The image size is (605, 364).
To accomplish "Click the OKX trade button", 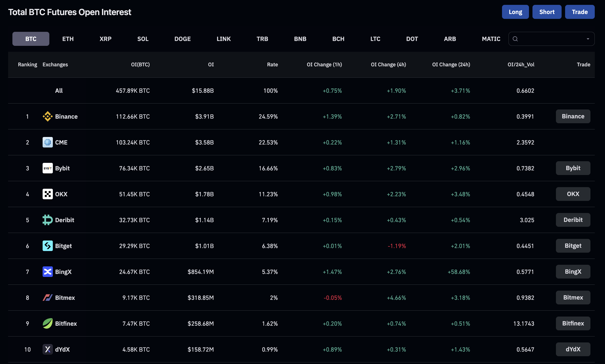I will (573, 194).
